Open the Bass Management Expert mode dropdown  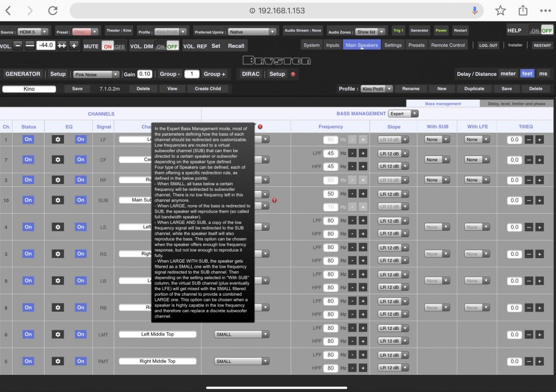pos(403,114)
